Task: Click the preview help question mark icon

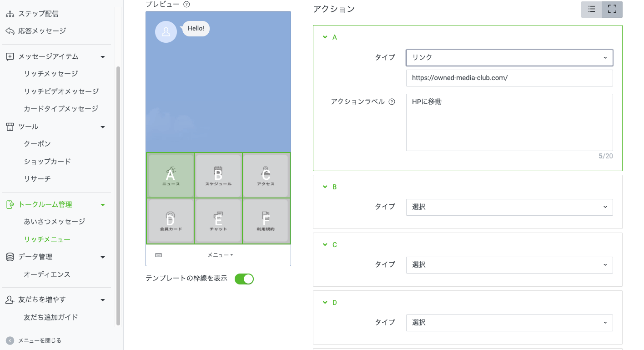Action: click(186, 4)
